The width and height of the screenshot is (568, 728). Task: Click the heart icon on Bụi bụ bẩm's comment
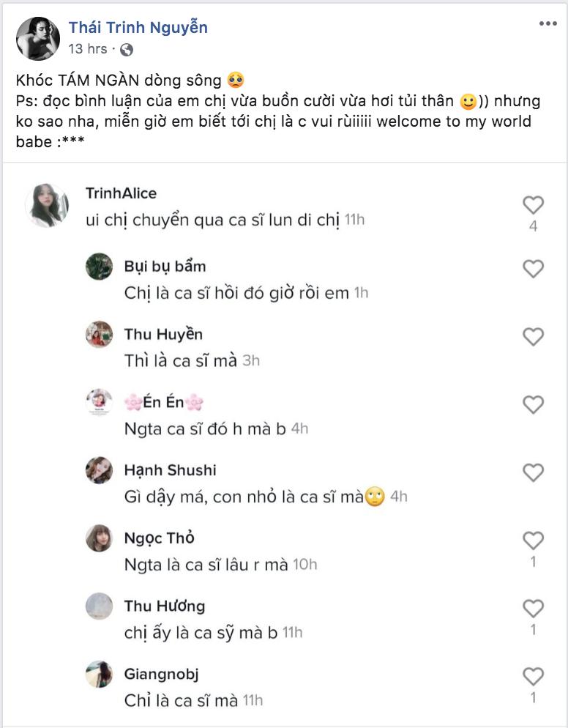coord(534,270)
